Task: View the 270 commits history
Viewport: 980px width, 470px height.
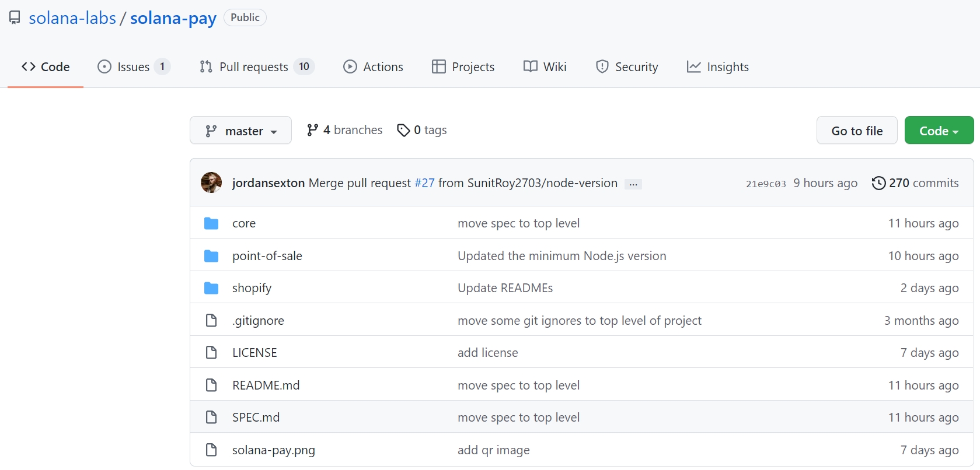Action: coord(915,183)
